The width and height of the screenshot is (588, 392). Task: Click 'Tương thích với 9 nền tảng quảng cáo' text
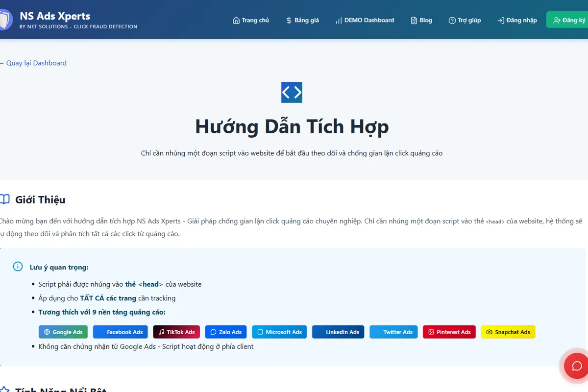click(102, 312)
